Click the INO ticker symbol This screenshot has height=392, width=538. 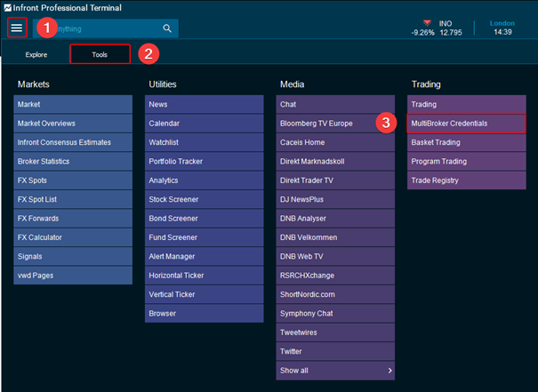[x=446, y=24]
